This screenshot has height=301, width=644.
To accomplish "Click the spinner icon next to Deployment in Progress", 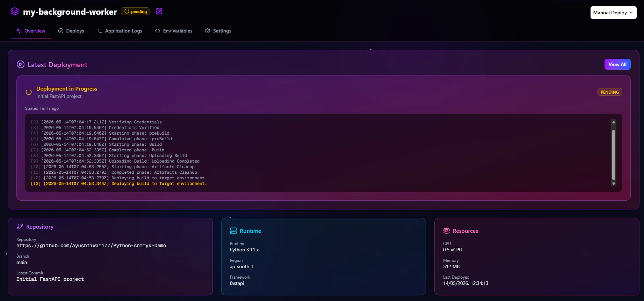I will pos(29,92).
